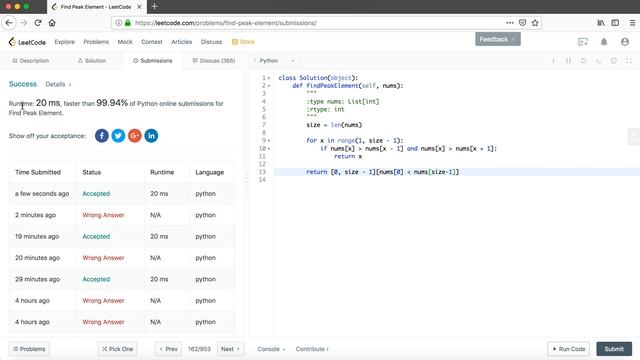Open the editor settings gear icon

click(614, 60)
